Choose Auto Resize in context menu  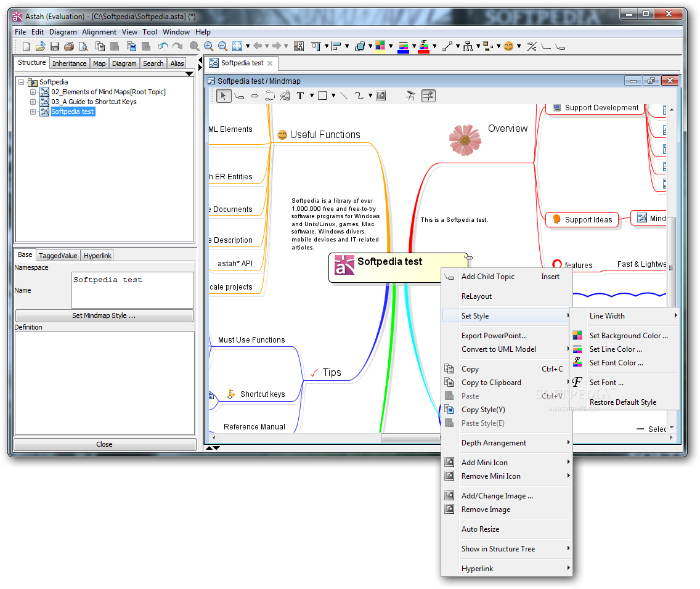[x=507, y=529]
